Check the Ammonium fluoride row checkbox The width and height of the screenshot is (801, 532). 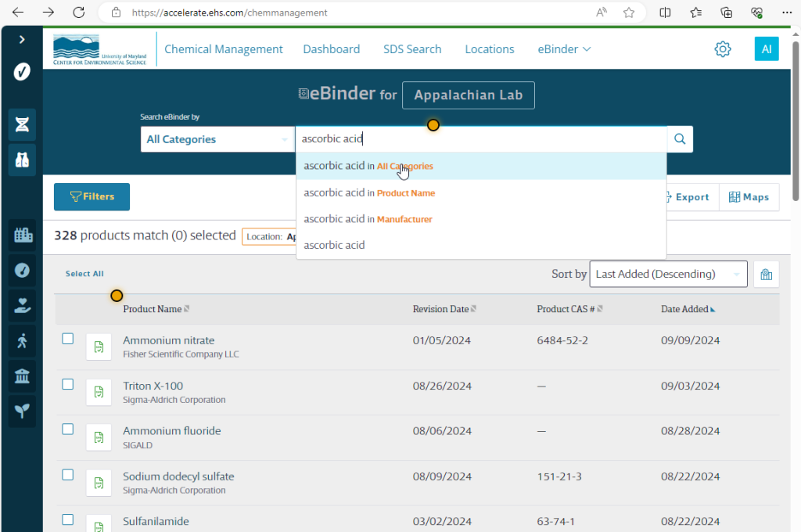[x=68, y=430]
